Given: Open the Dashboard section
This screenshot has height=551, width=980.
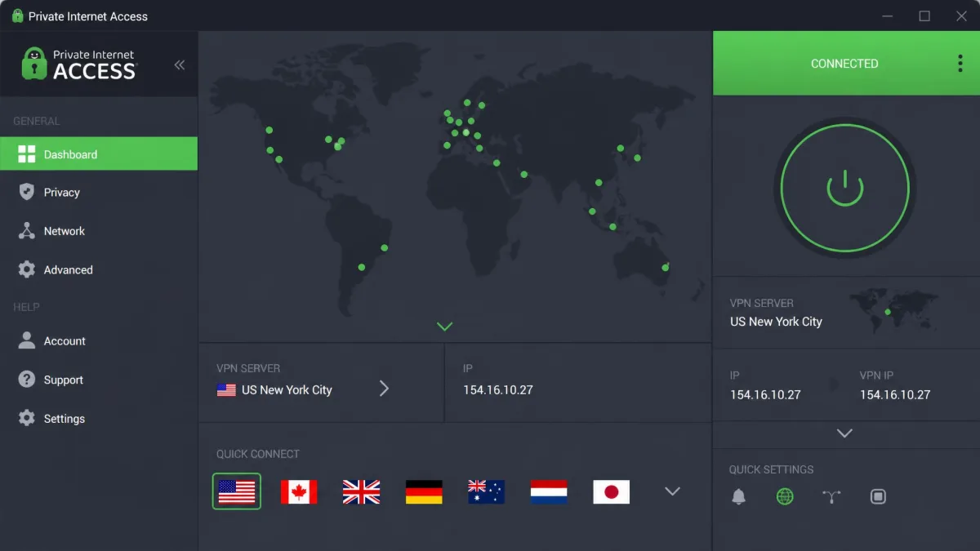Looking at the screenshot, I should pos(99,153).
